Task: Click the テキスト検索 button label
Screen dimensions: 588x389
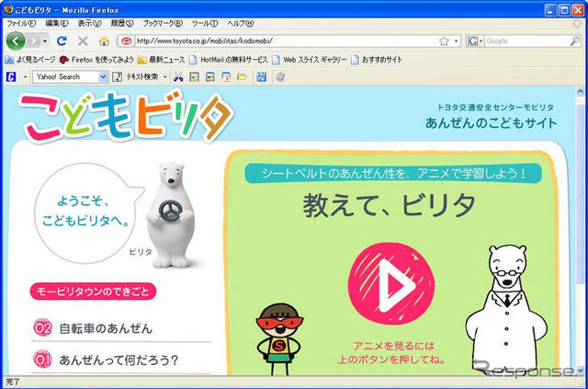Action: pos(141,76)
